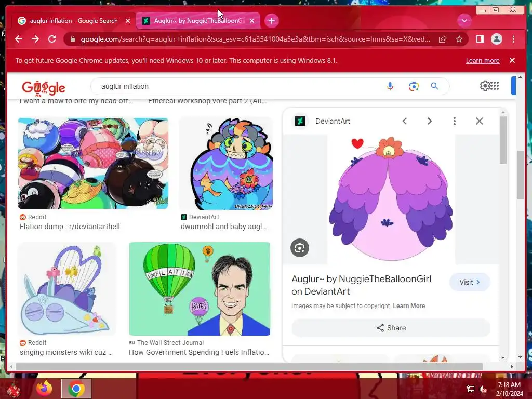Reload the current page
Viewport: 532px width, 399px height.
(52, 39)
